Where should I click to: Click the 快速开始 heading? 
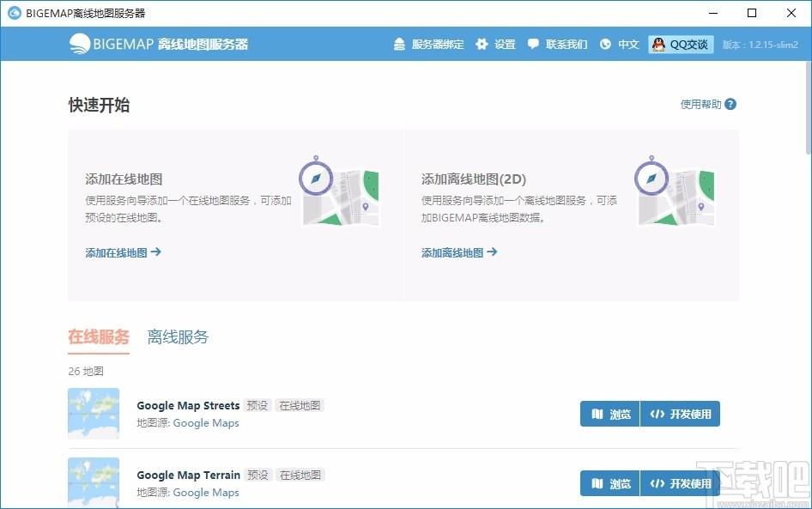click(x=99, y=105)
